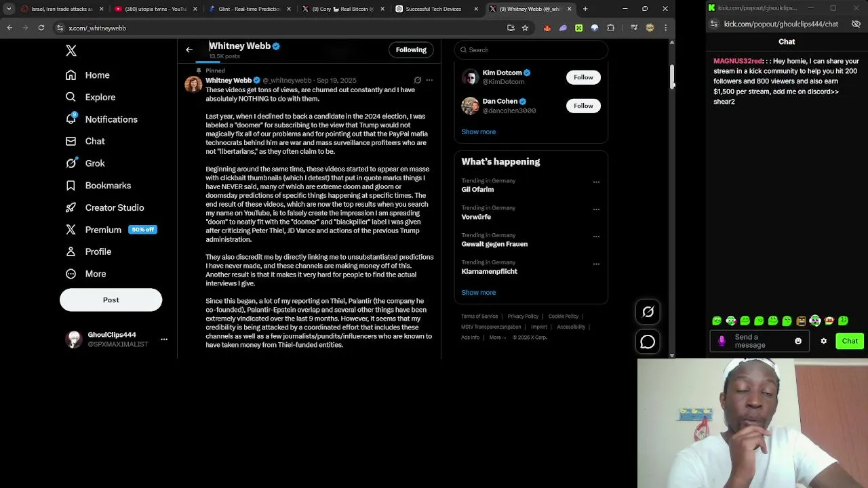Open Grok from the sidebar

click(x=85, y=163)
